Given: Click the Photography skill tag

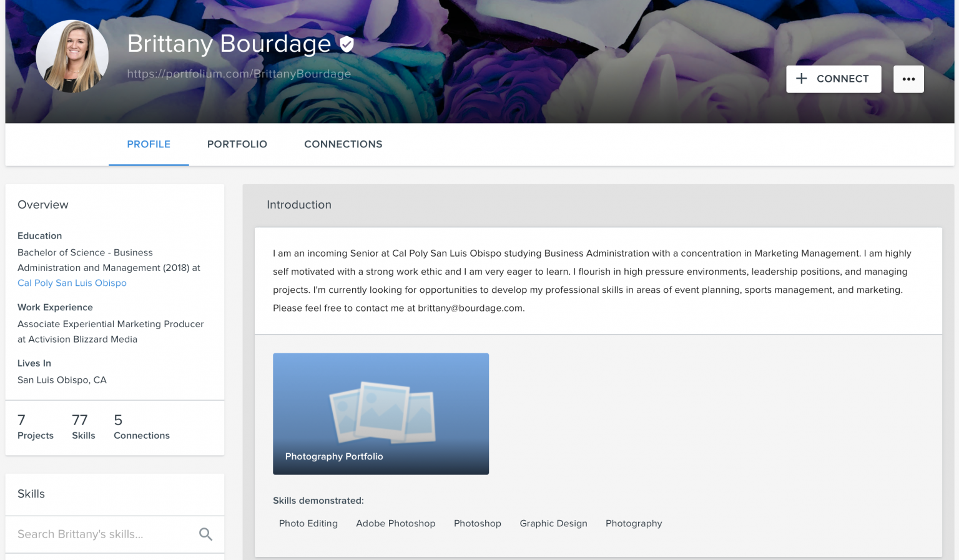Looking at the screenshot, I should coord(634,524).
